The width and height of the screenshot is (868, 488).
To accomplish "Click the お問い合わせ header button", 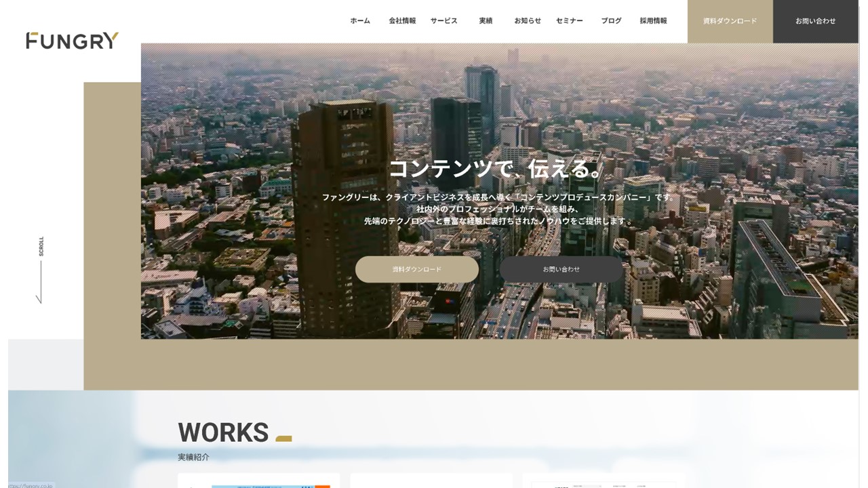I will 815,21.
